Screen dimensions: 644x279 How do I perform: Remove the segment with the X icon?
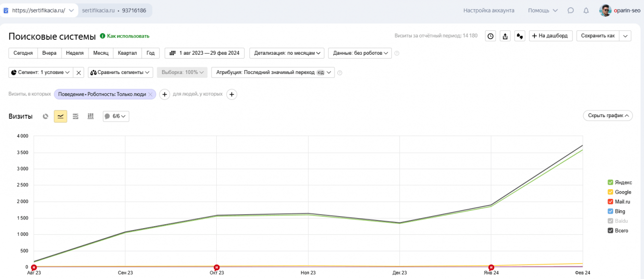click(x=79, y=73)
